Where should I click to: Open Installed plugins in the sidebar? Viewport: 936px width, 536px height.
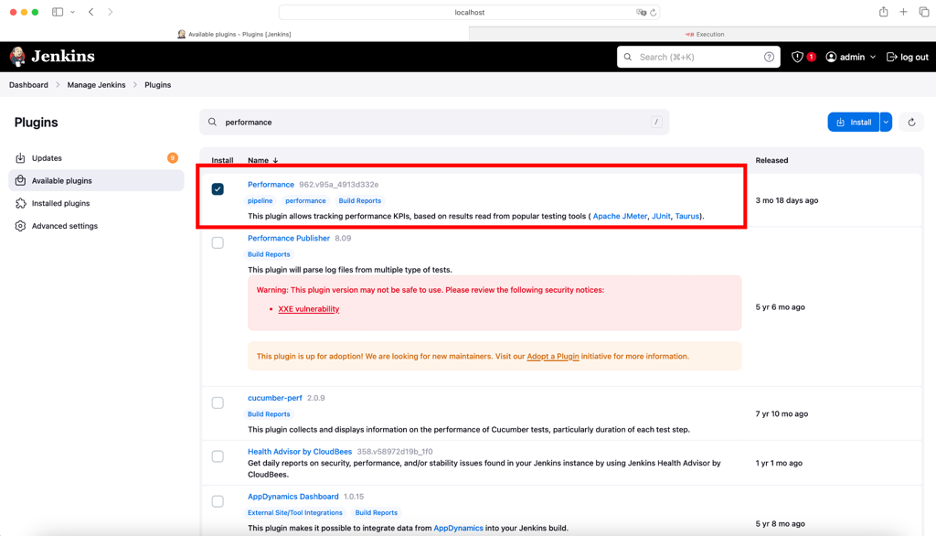pos(96,203)
